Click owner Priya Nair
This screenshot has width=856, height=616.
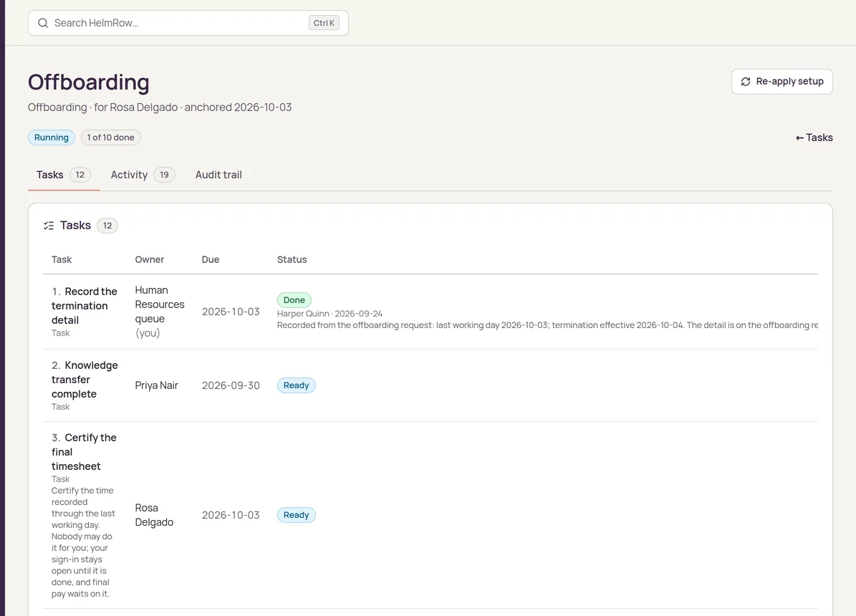point(157,385)
